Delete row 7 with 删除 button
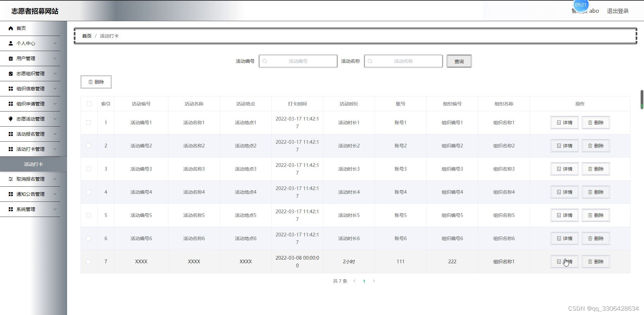 click(x=596, y=262)
